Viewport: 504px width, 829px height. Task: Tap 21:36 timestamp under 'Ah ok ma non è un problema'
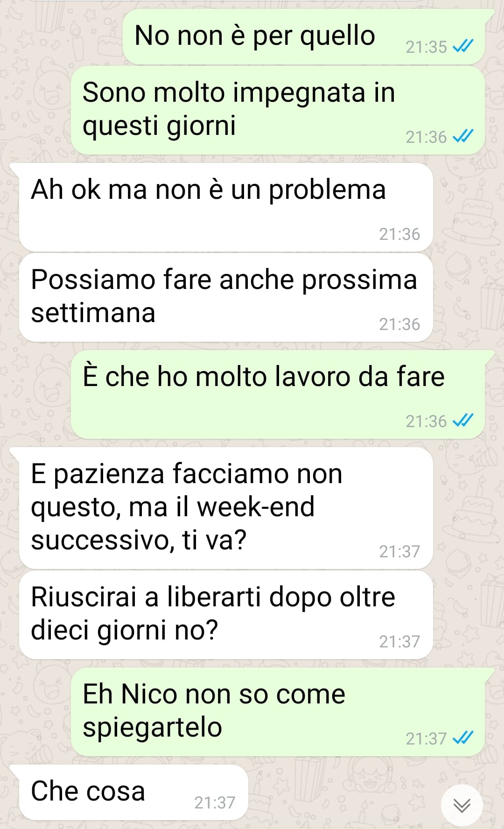399,234
